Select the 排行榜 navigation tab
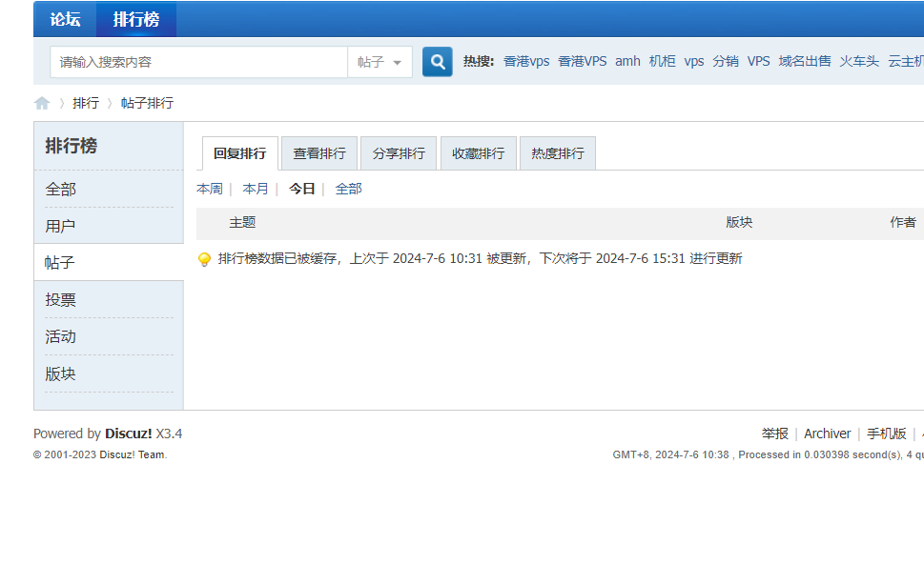The height and width of the screenshot is (585, 924). [136, 19]
